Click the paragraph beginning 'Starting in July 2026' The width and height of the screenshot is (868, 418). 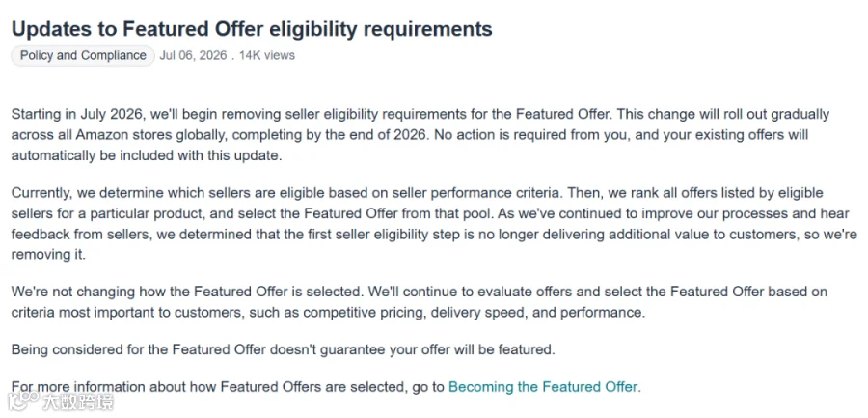420,135
